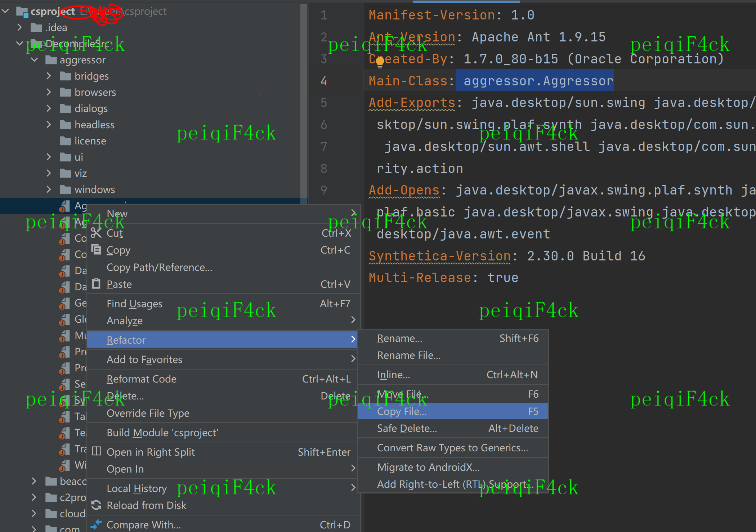Expand the .idea folder arrow
756x532 pixels.
pos(20,27)
